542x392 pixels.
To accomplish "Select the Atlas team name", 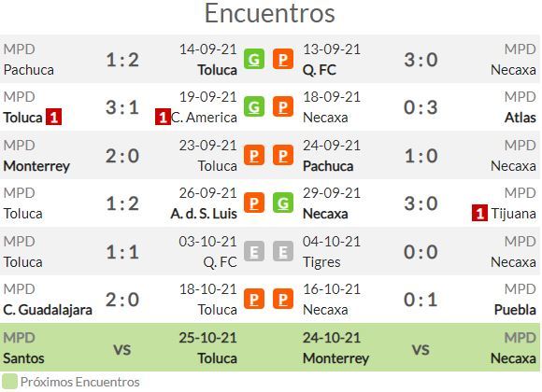I will [521, 118].
